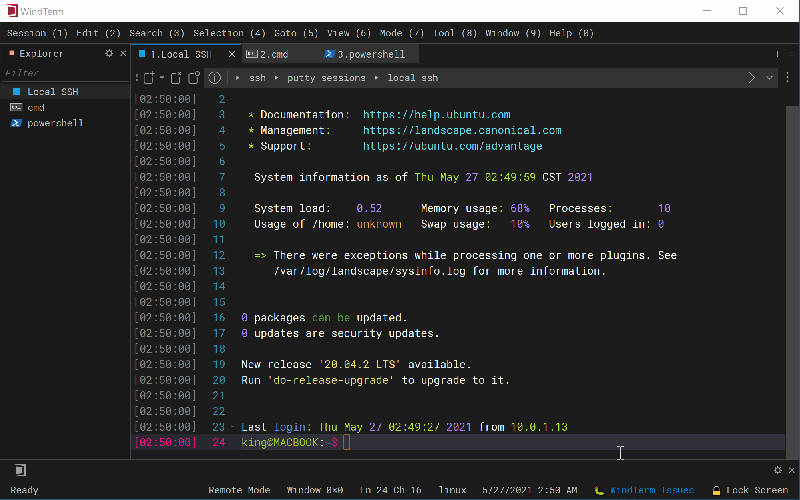Open the Session menu

coord(37,33)
